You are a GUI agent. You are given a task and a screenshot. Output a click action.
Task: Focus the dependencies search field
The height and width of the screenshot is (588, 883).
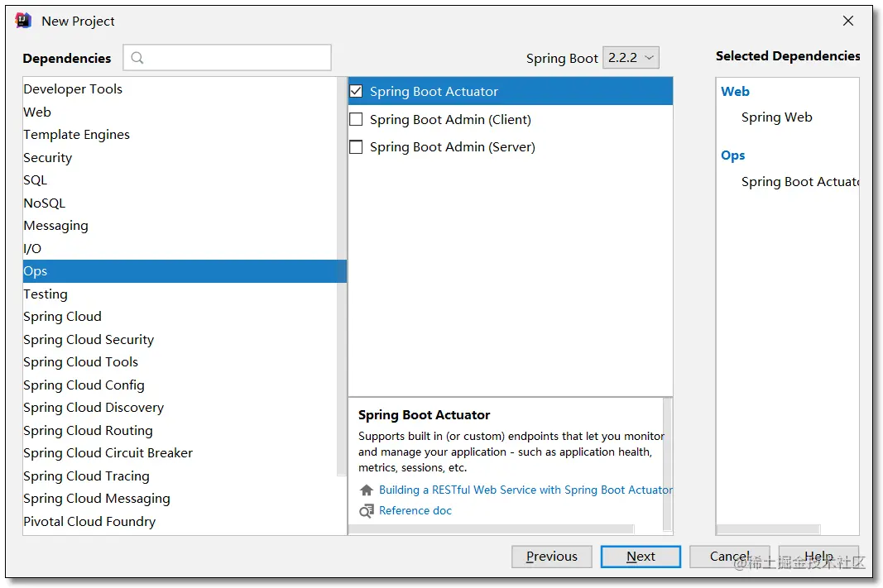point(227,57)
